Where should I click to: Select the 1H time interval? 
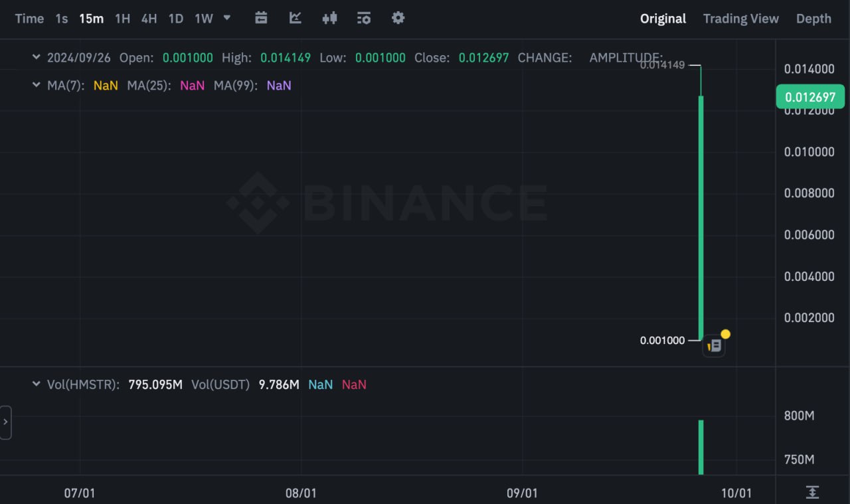[122, 19]
